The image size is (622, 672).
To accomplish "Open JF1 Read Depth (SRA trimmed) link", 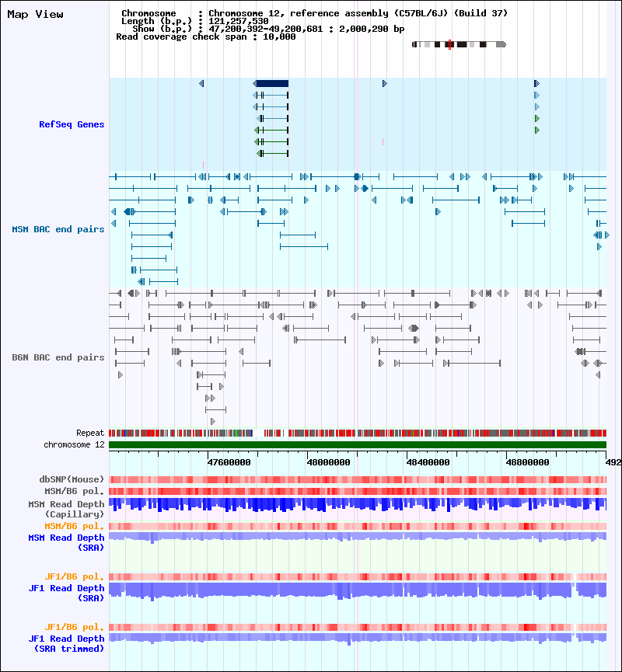I will pyautogui.click(x=67, y=644).
